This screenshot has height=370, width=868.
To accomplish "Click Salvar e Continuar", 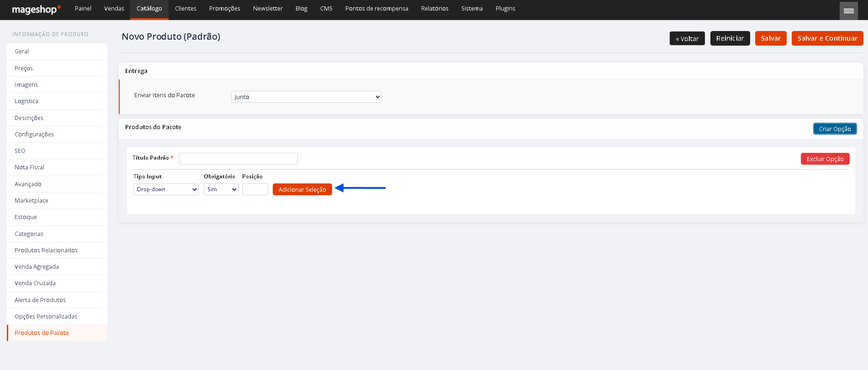I will click(827, 38).
